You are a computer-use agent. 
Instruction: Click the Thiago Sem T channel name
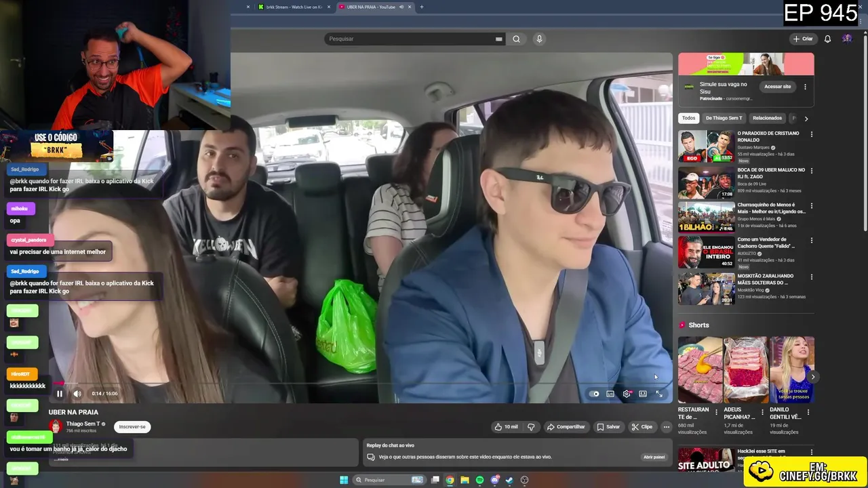tap(83, 424)
